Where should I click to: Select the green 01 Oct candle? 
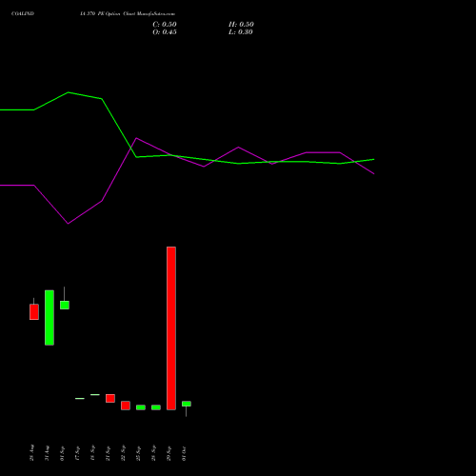click(x=187, y=404)
